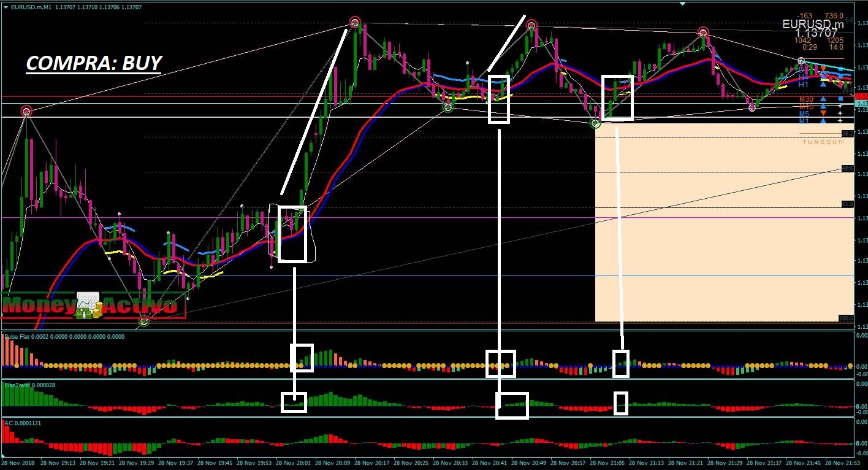Click the EURUSD.m symbol label at top right
The width and height of the screenshot is (868, 470).
(813, 24)
